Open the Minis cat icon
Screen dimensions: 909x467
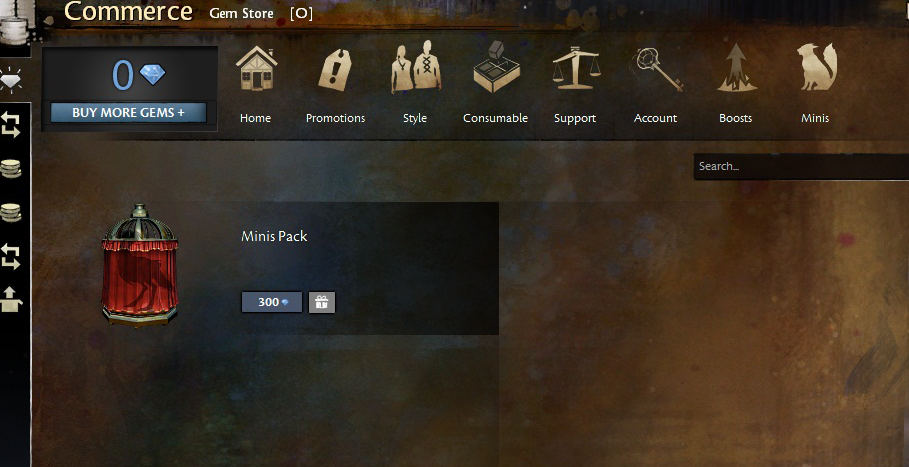pos(816,67)
